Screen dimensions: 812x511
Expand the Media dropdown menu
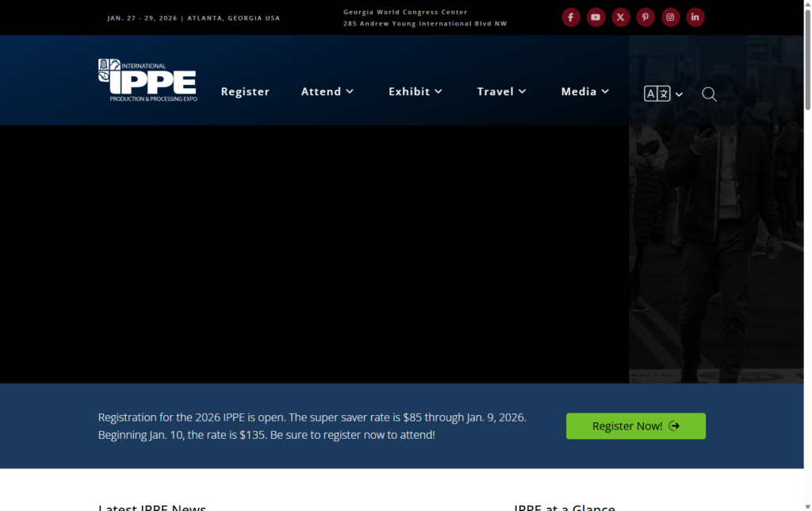(x=585, y=92)
